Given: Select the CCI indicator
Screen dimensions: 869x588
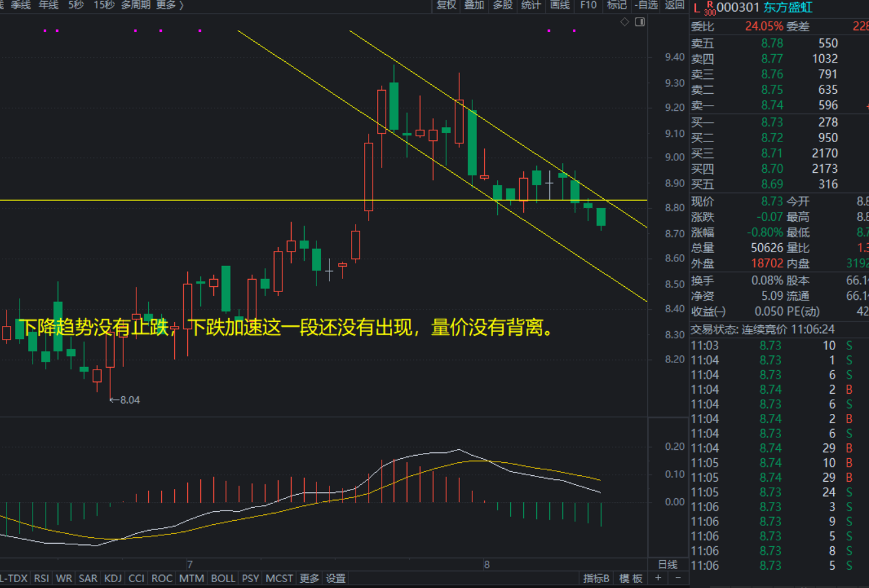Looking at the screenshot, I should pyautogui.click(x=136, y=578).
